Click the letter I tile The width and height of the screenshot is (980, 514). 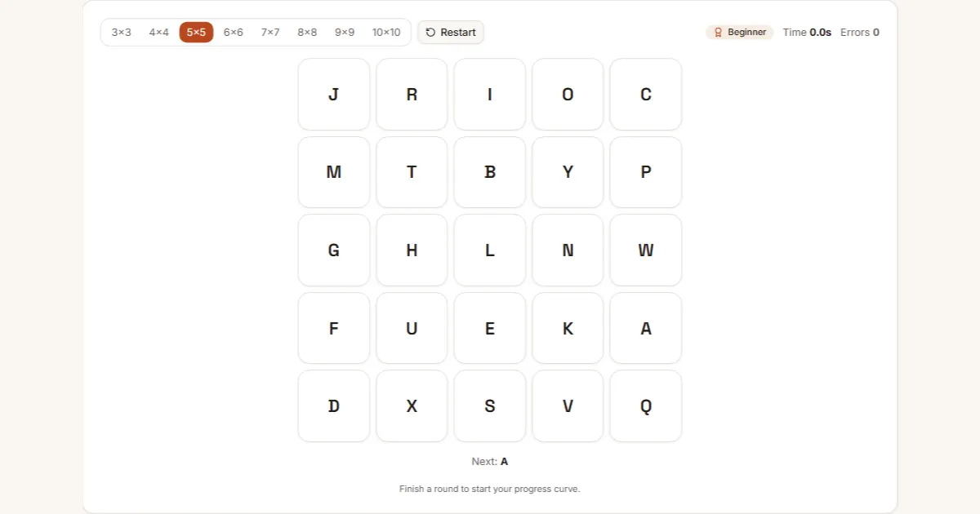pyautogui.click(x=490, y=94)
